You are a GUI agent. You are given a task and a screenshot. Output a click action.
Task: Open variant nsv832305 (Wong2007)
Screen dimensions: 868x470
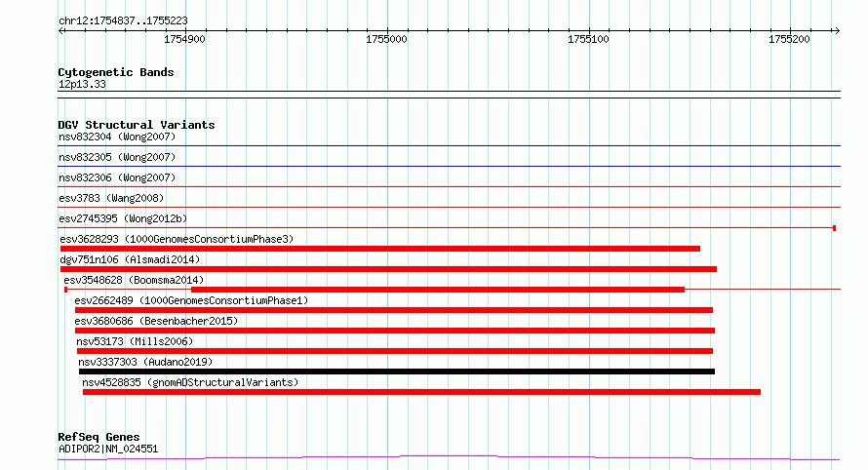click(x=117, y=157)
